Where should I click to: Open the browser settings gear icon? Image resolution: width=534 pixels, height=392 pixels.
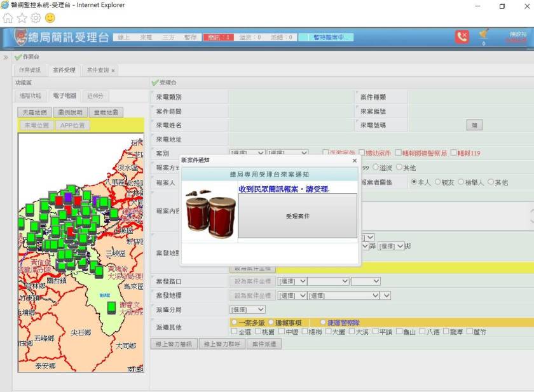(x=36, y=18)
